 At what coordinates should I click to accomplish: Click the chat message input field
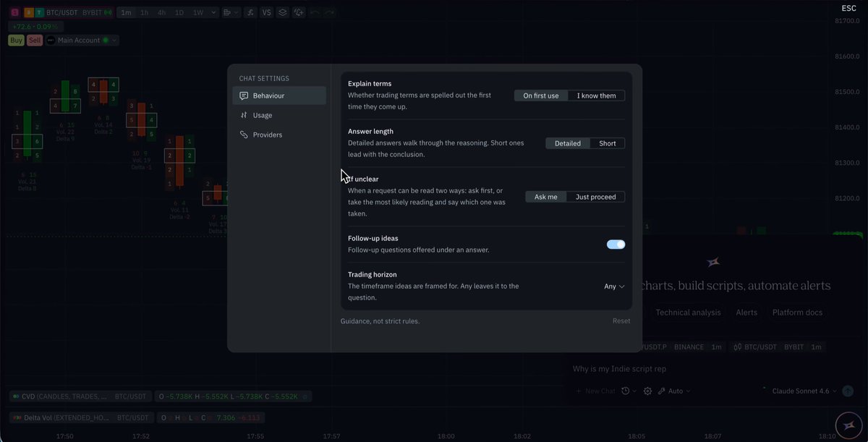tap(712, 369)
